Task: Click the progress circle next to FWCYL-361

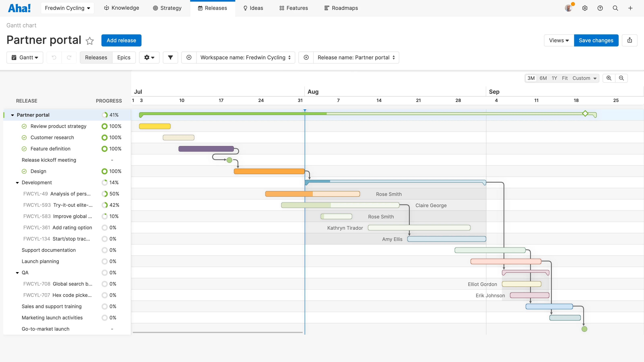Action: point(104,227)
